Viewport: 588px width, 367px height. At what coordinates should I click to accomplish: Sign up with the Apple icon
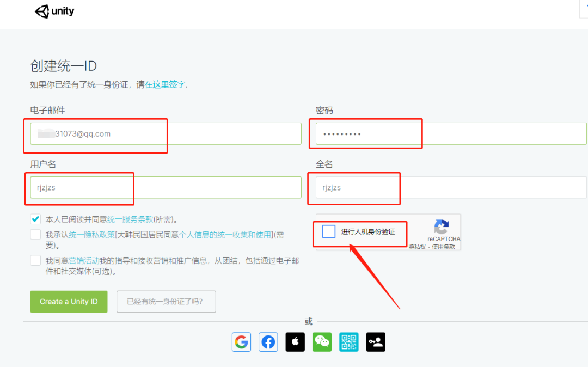[295, 342]
